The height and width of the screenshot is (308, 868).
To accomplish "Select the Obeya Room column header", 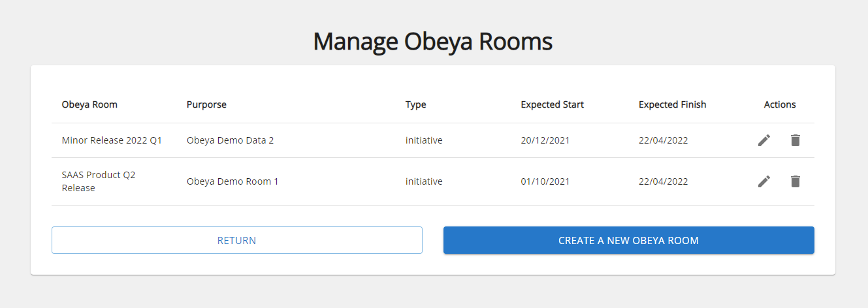I will pyautogui.click(x=90, y=104).
